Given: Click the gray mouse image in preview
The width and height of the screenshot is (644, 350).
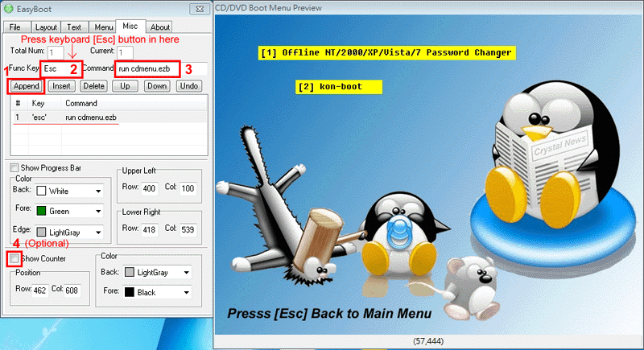Looking at the screenshot, I should tap(473, 287).
